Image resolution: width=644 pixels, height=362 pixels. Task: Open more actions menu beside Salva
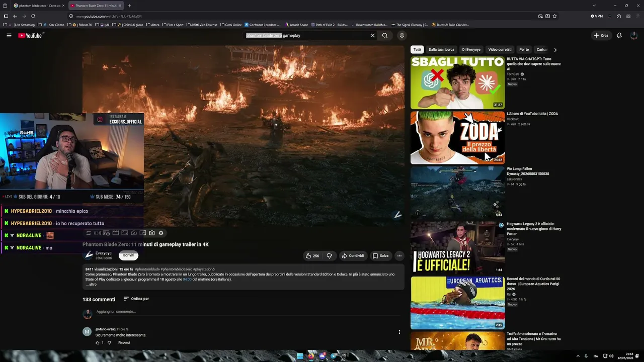pyautogui.click(x=399, y=256)
